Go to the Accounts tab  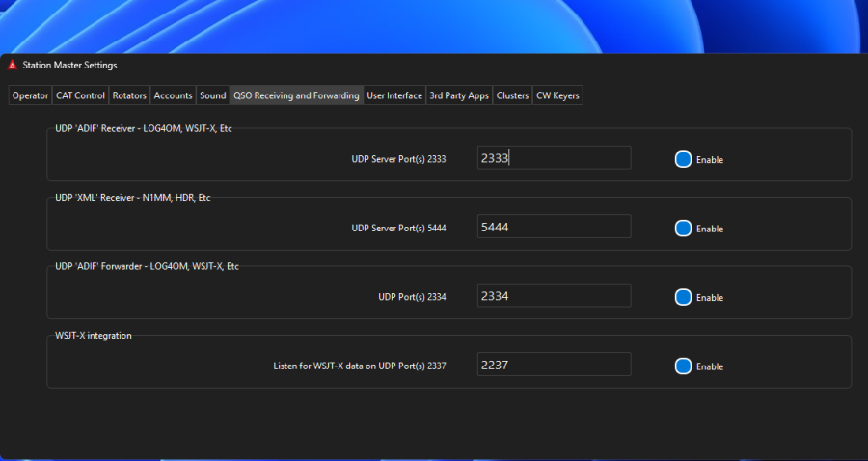tap(174, 95)
